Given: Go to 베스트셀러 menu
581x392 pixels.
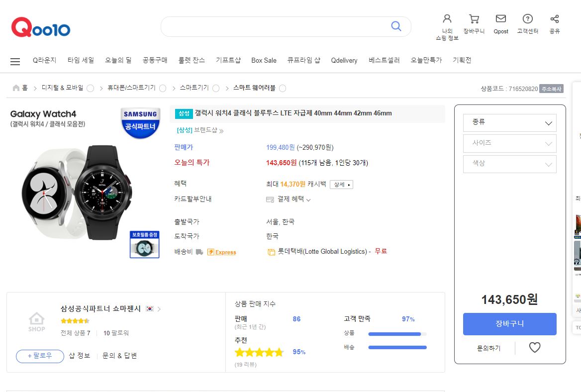Looking at the screenshot, I should pos(384,60).
